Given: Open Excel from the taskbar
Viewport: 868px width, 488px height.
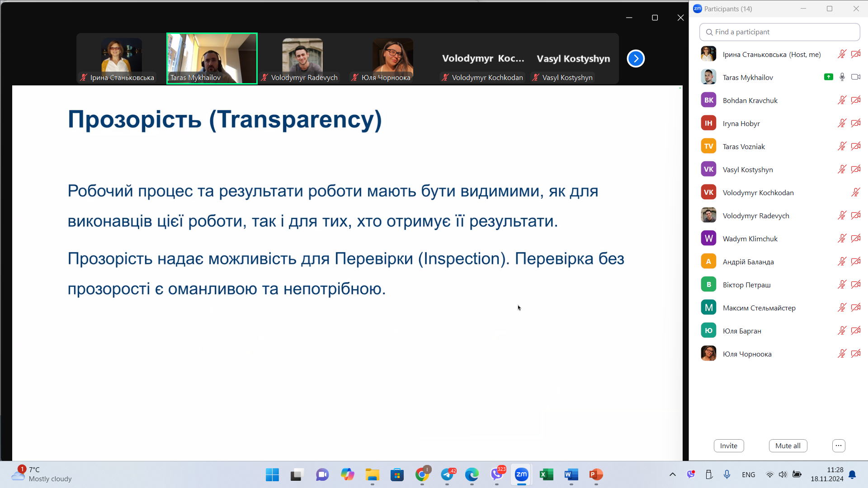Looking at the screenshot, I should pos(546,474).
